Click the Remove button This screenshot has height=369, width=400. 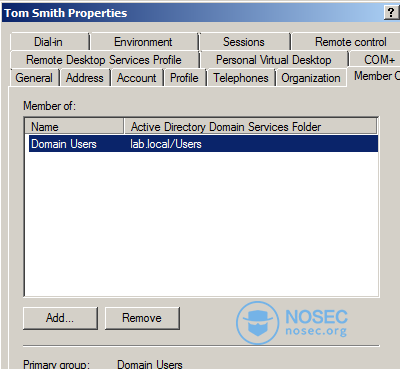[142, 318]
